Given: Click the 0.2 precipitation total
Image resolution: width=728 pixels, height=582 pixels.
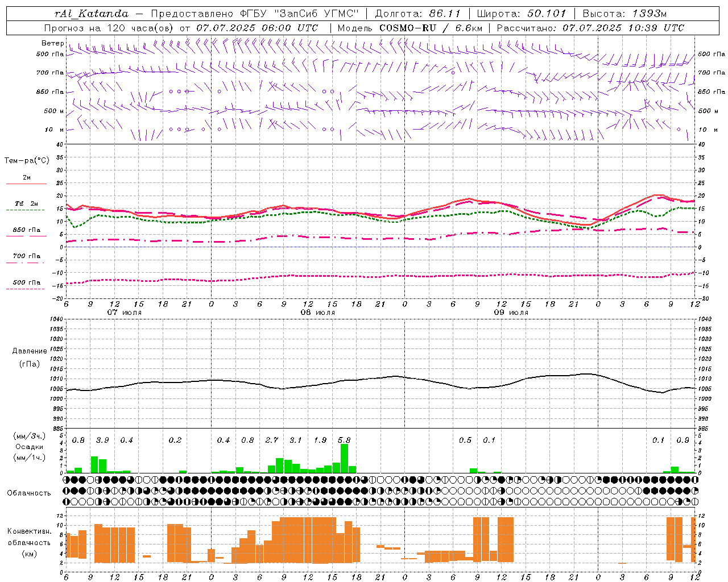Looking at the screenshot, I should tap(175, 440).
